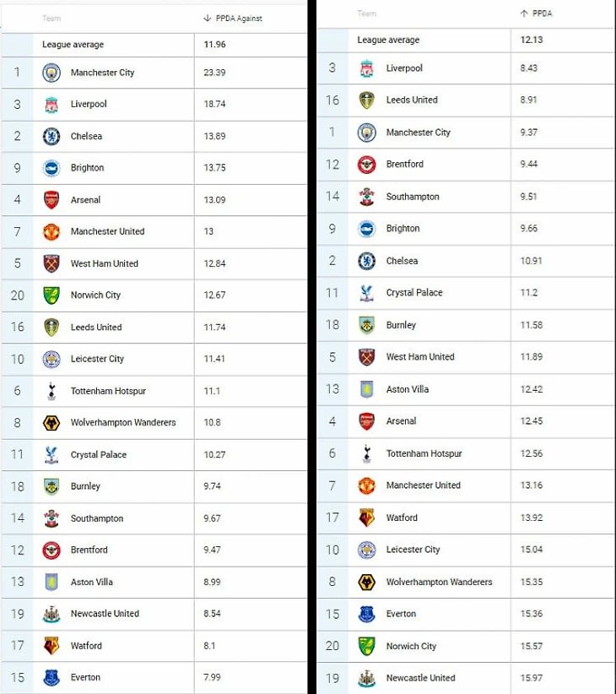The image size is (616, 694).
Task: Click the right table Team header
Action: (x=366, y=14)
